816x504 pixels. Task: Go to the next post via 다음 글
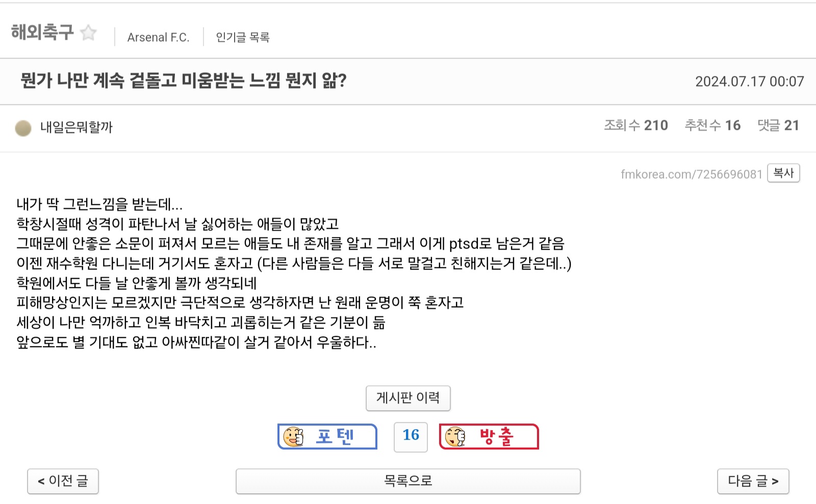(753, 481)
